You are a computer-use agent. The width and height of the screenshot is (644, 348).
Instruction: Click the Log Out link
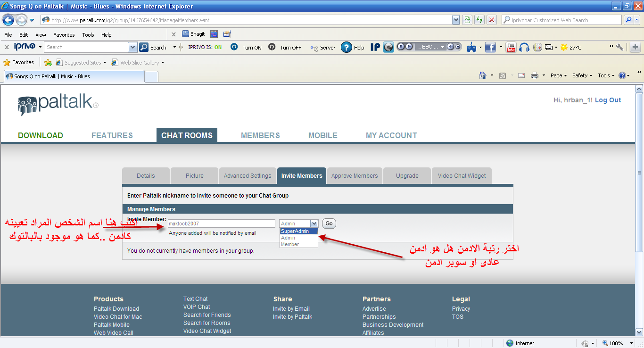pyautogui.click(x=608, y=100)
